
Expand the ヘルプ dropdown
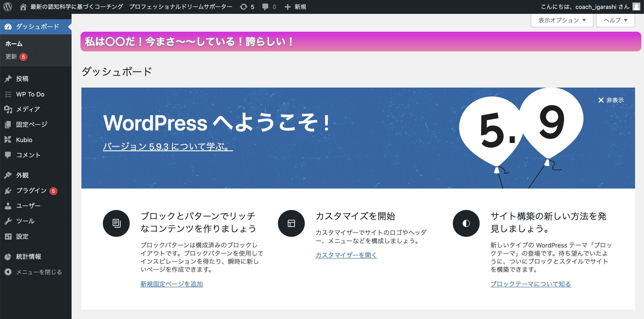tap(615, 20)
